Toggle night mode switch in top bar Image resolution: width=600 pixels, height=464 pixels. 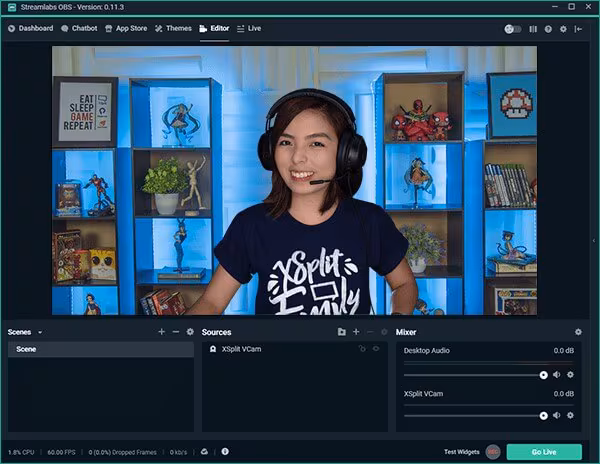512,29
